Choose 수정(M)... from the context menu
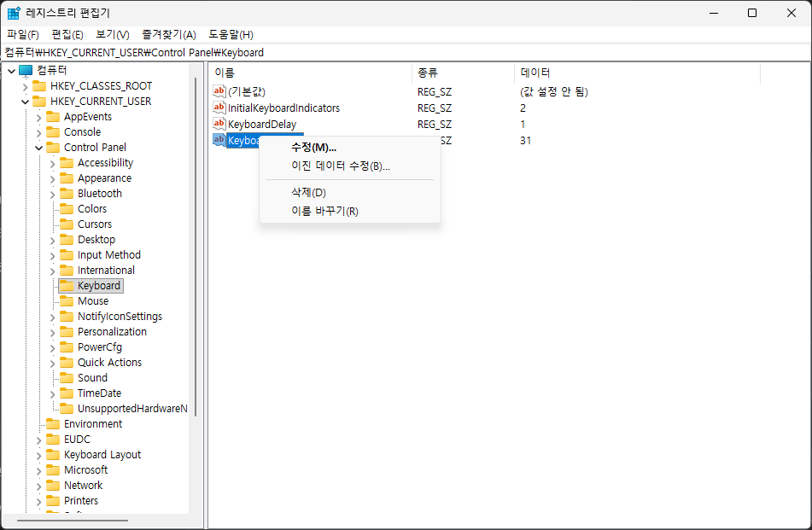812x530 pixels. 313,148
